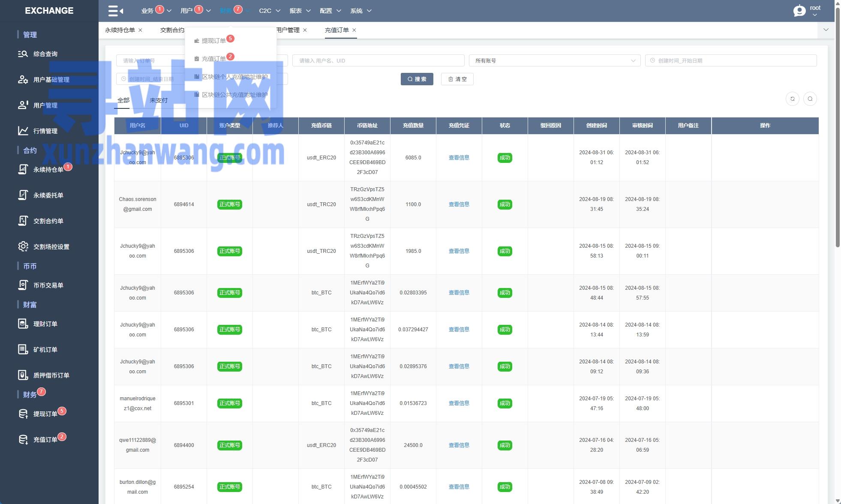View 查看信息 for the 24500.0 deposit
841x504 pixels.
click(x=459, y=445)
